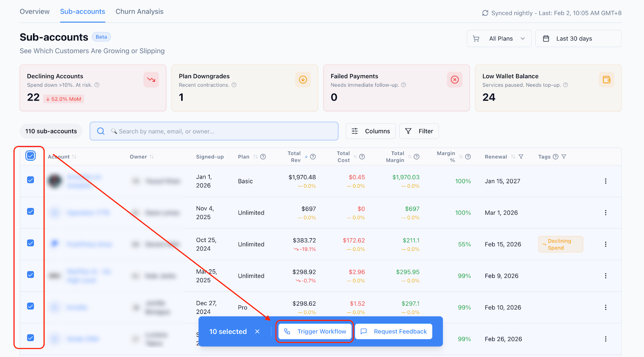Click the sync refresh icon near Synced nightly
The width and height of the screenshot is (644, 357).
point(485,13)
